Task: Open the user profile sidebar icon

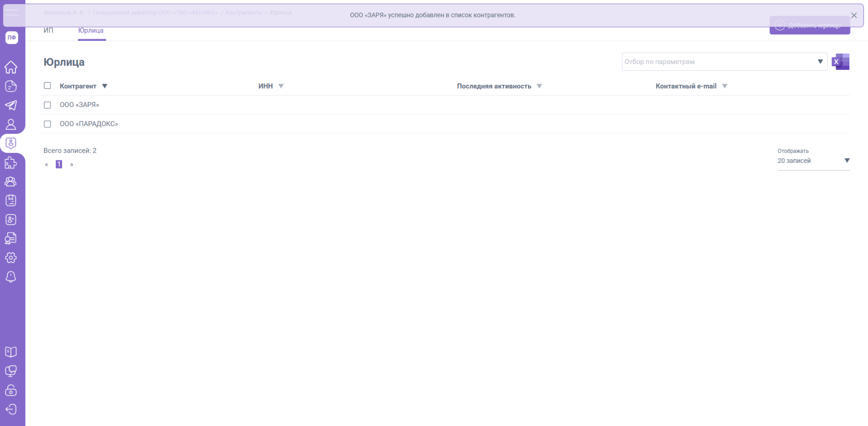Action: click(x=11, y=124)
